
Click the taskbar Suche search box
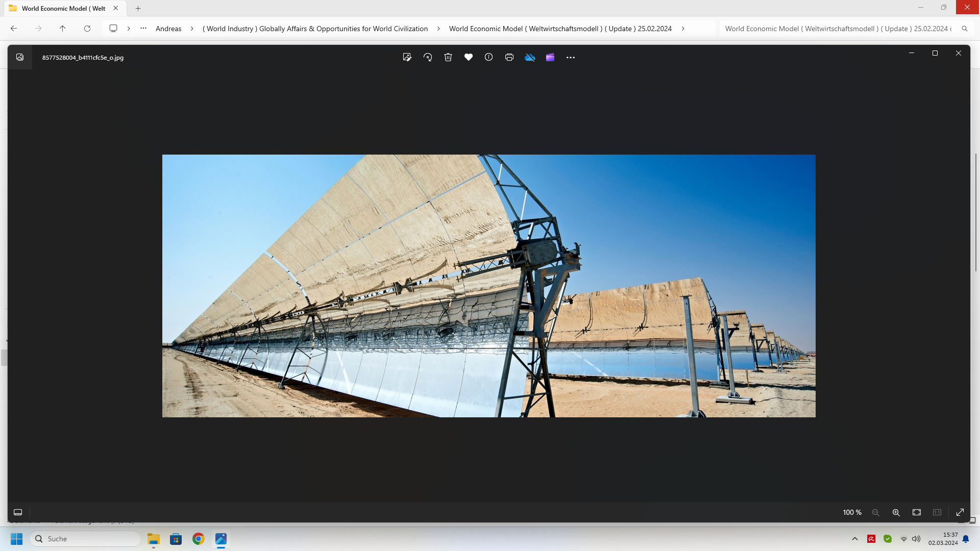coord(85,539)
